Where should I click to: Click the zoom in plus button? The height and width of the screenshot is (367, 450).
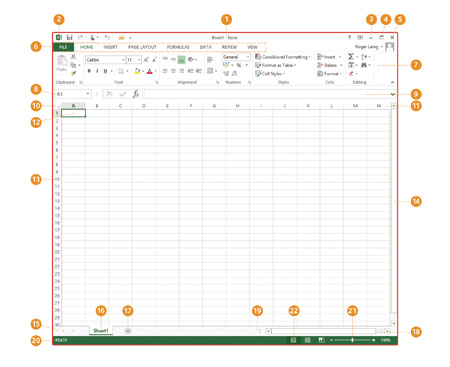[x=373, y=340]
